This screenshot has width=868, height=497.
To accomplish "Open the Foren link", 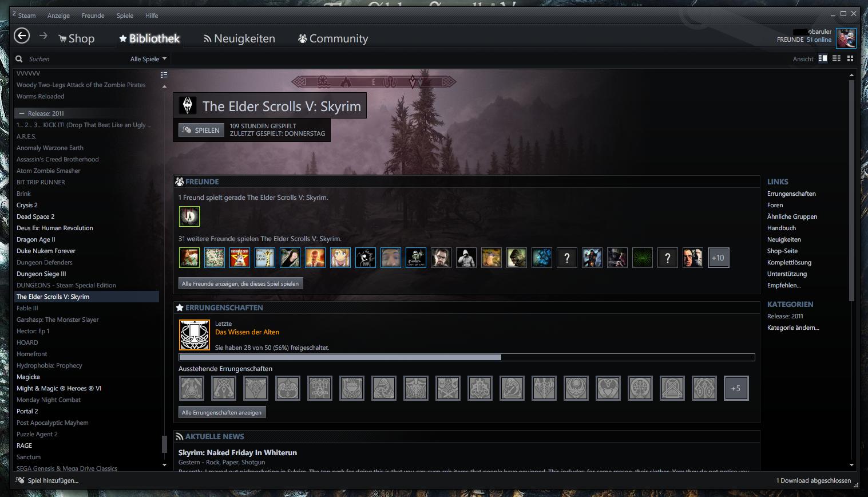I will point(775,205).
